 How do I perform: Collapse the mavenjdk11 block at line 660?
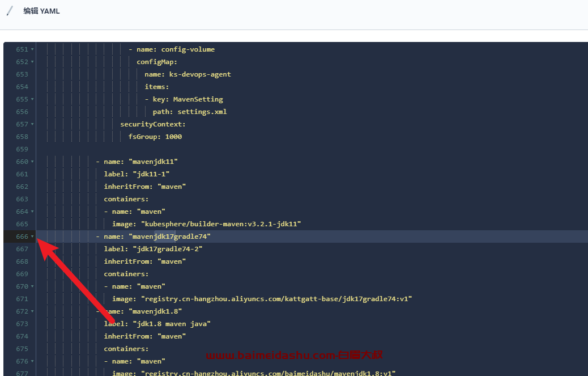[x=32, y=162]
